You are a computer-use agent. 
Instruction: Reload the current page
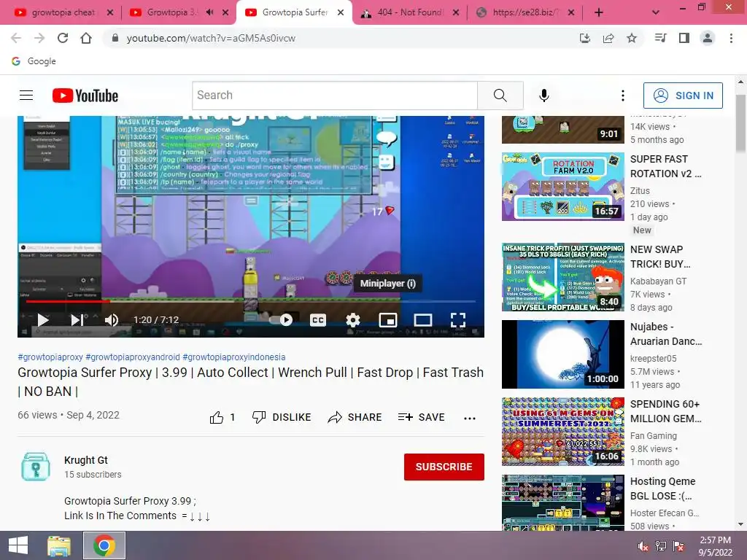(63, 38)
